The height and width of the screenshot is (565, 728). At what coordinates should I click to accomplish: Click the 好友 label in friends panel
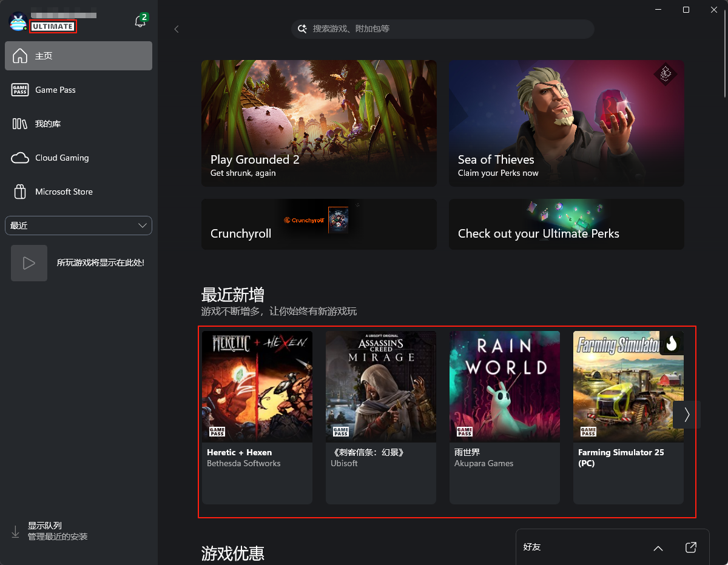point(532,547)
